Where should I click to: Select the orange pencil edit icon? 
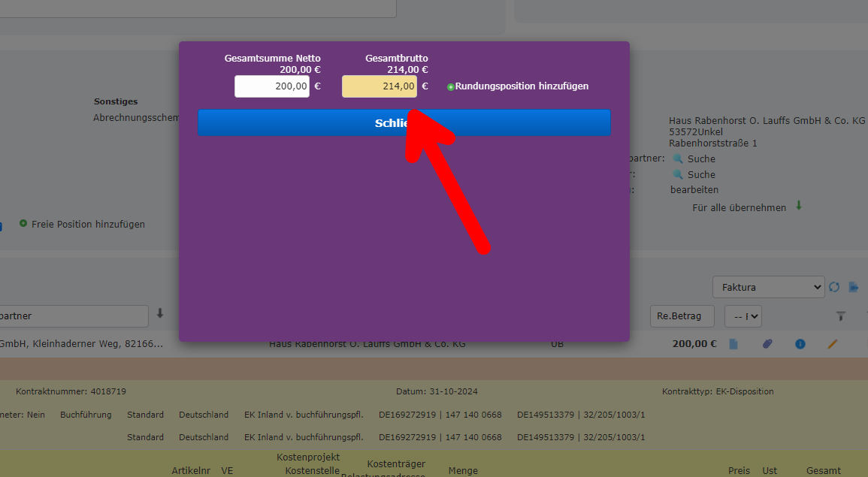click(830, 343)
